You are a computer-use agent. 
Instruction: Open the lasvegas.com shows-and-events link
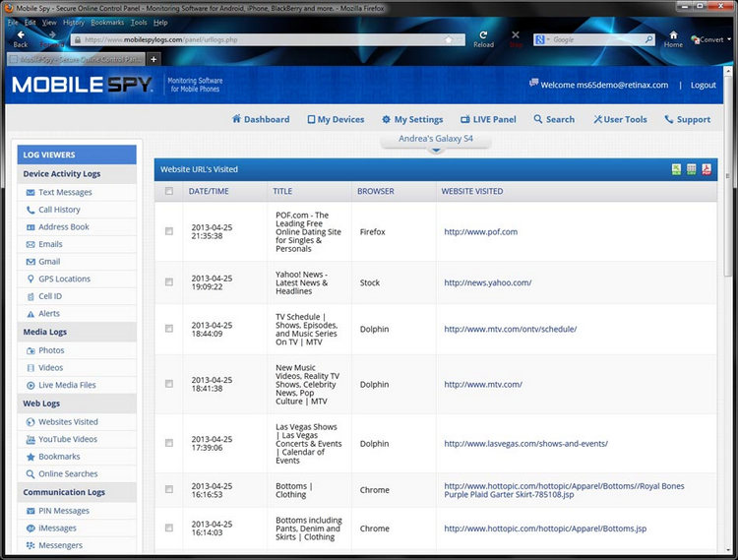point(525,443)
